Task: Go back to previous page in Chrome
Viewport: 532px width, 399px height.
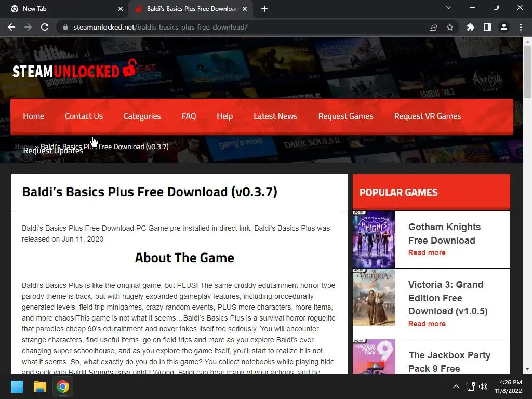Action: [11, 27]
